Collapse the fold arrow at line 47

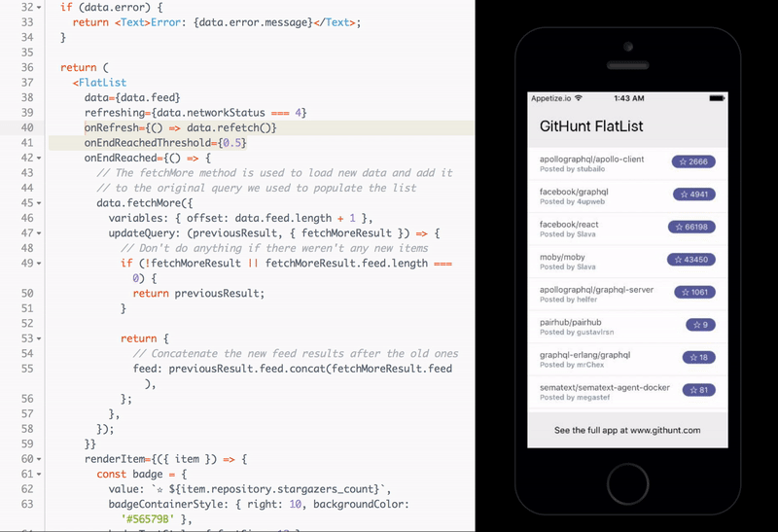point(39,233)
